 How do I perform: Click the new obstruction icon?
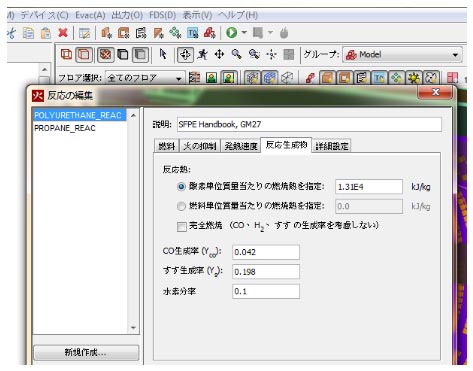click(x=106, y=33)
